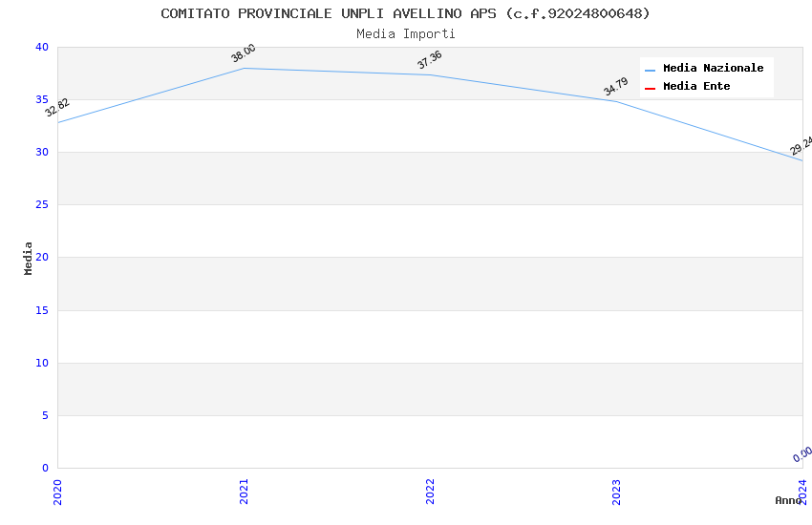Click the 2020 x-axis year label
Viewport: 812px width, 525px height.
click(x=57, y=492)
